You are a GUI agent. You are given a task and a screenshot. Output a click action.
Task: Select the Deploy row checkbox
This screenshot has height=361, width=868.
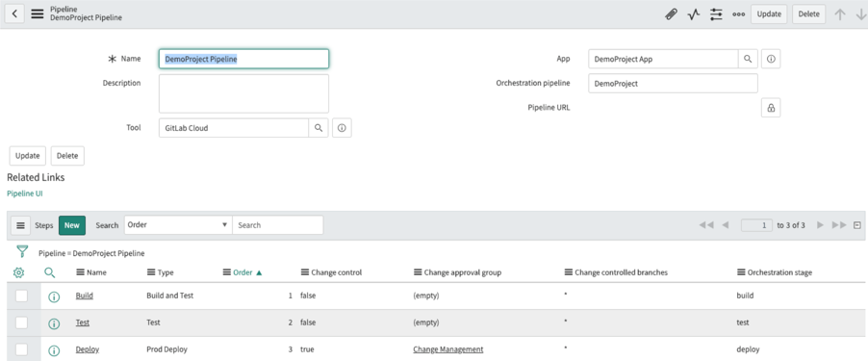[21, 349]
